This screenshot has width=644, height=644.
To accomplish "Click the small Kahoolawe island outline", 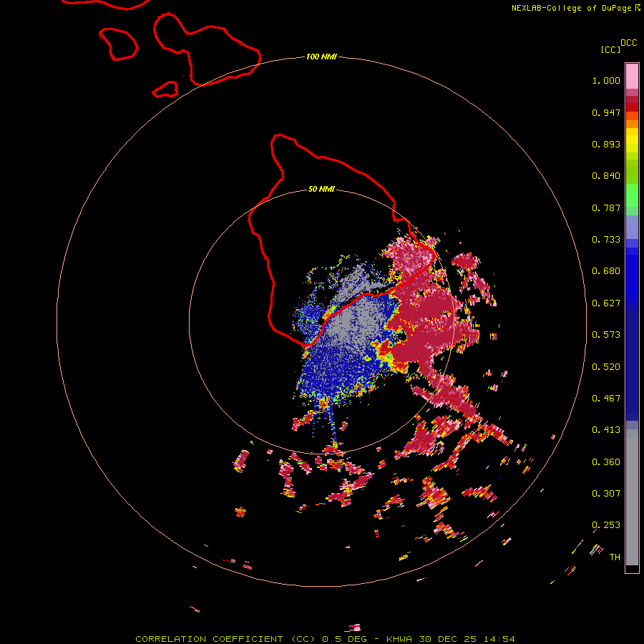I will tap(165, 89).
